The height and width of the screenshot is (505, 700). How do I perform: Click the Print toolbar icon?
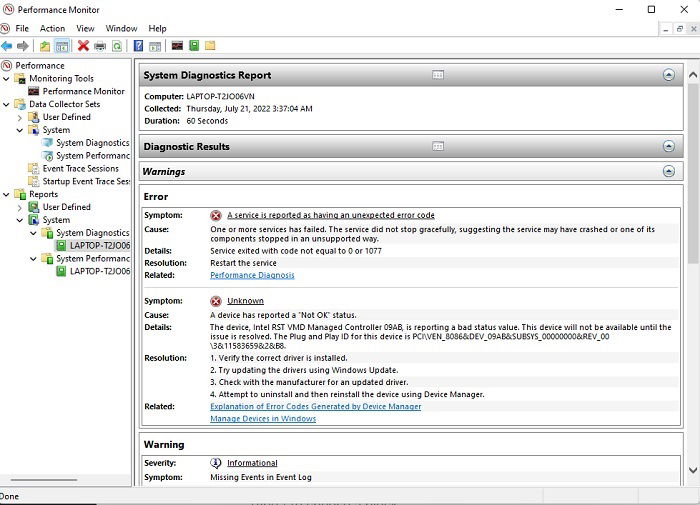click(100, 46)
